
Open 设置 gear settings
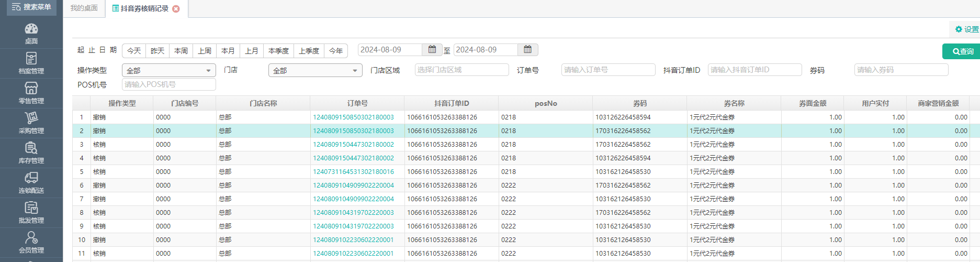(x=966, y=29)
